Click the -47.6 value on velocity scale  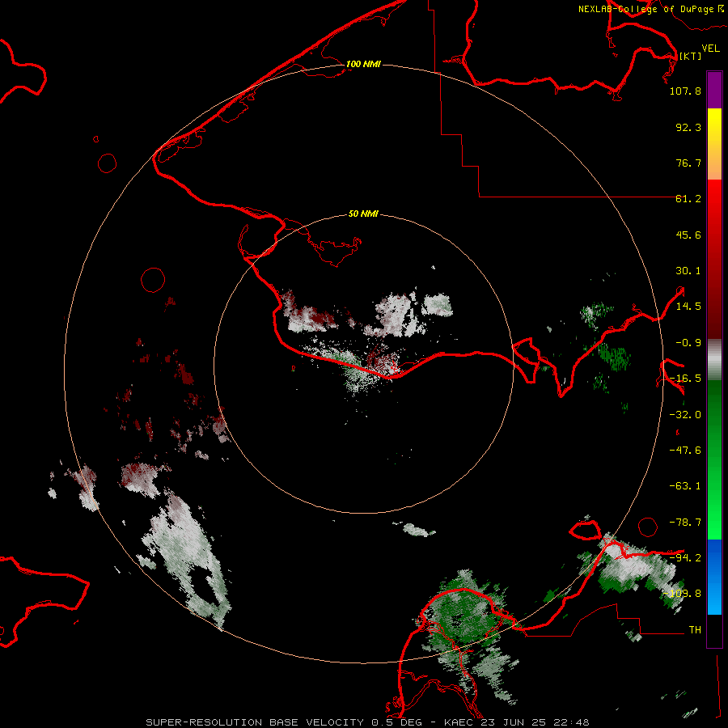coord(685,451)
